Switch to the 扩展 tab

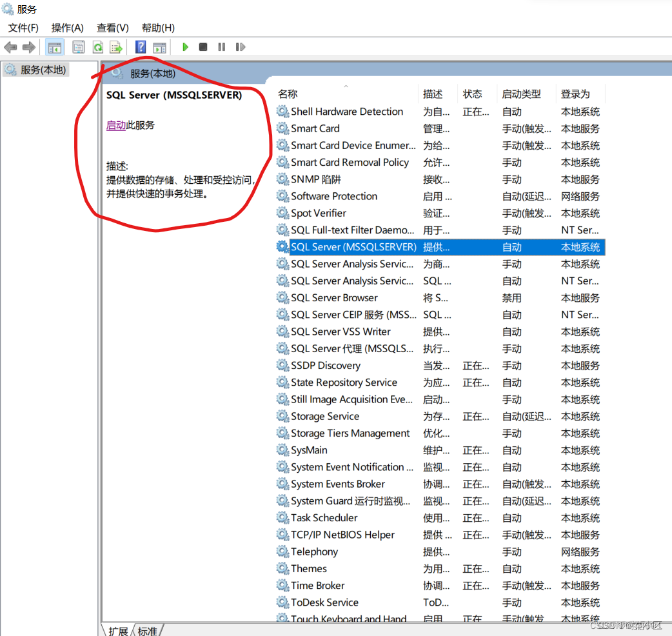coord(118,630)
